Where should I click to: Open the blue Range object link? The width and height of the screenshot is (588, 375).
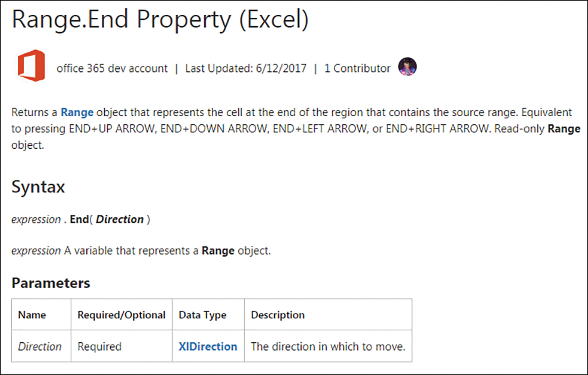77,112
